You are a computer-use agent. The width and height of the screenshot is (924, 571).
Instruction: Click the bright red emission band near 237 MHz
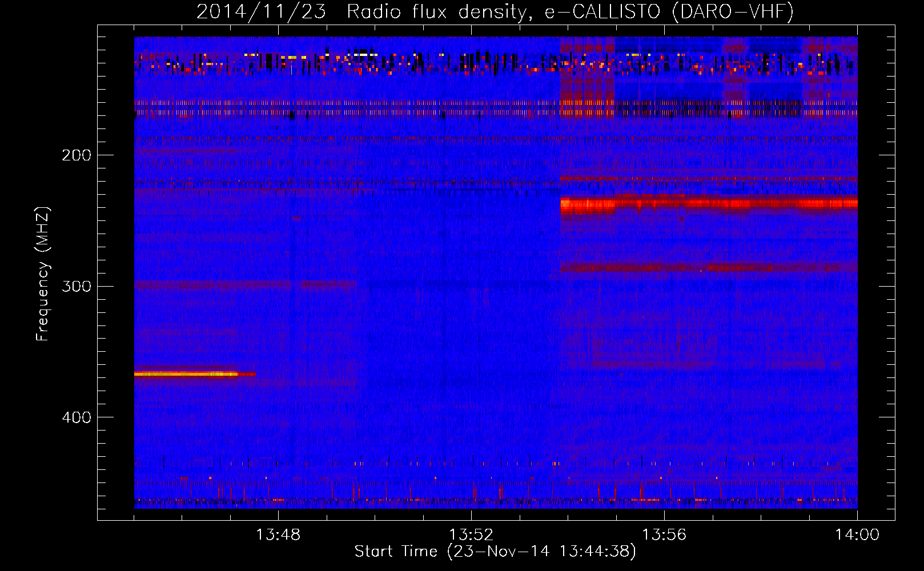tap(709, 203)
